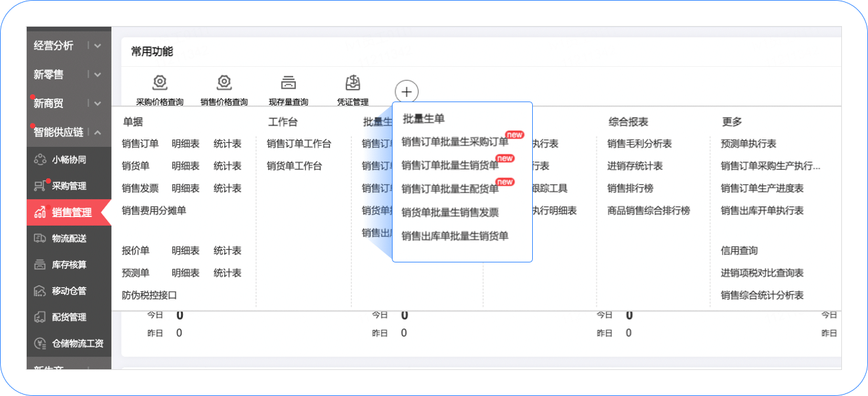Open 信用查询

pos(739,250)
